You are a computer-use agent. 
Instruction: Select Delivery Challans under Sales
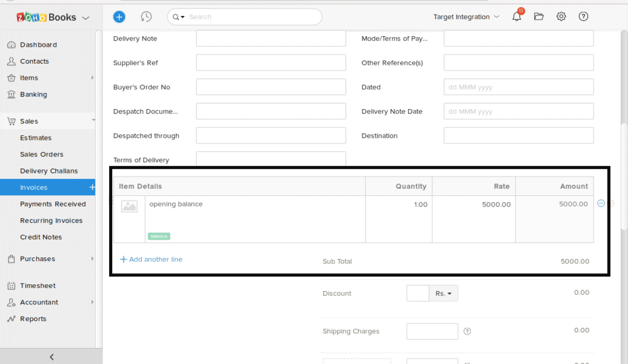[49, 171]
